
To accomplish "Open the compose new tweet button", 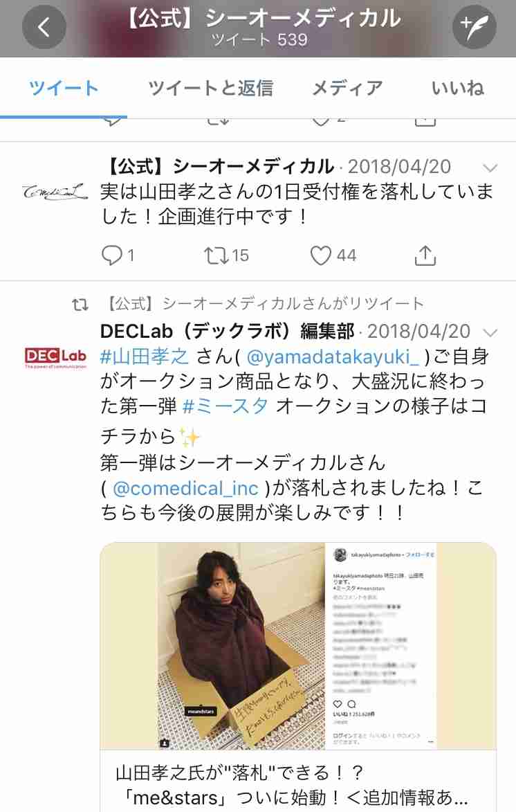I will (474, 27).
